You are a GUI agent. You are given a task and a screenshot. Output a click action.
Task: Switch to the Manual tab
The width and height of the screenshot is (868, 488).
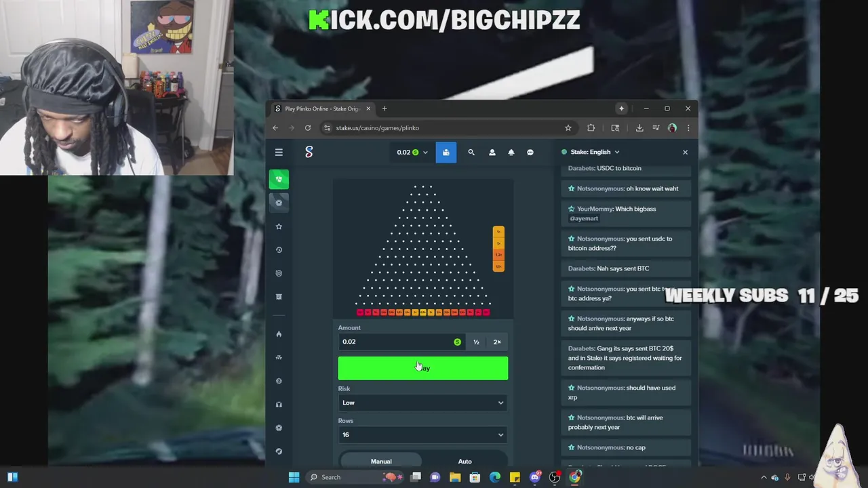[x=381, y=462]
